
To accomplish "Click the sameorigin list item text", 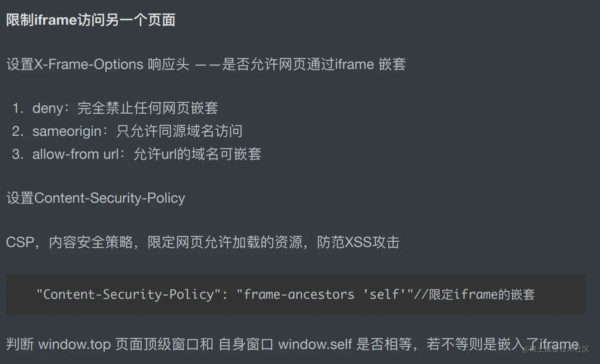I will pos(137,131).
